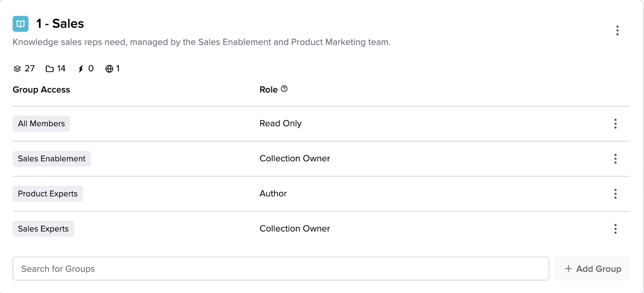Screen dimensions: 644x293
Task: Select the All Members group tag
Action: tap(41, 124)
